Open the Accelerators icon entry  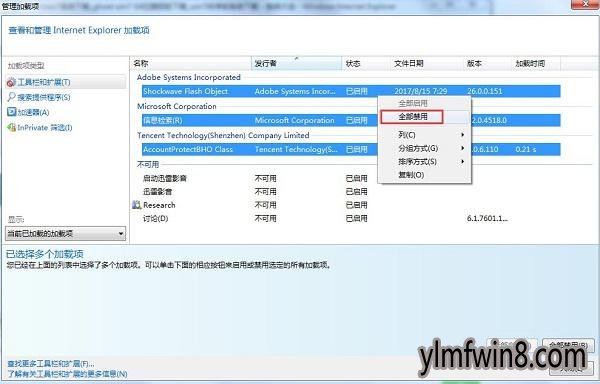click(11, 112)
